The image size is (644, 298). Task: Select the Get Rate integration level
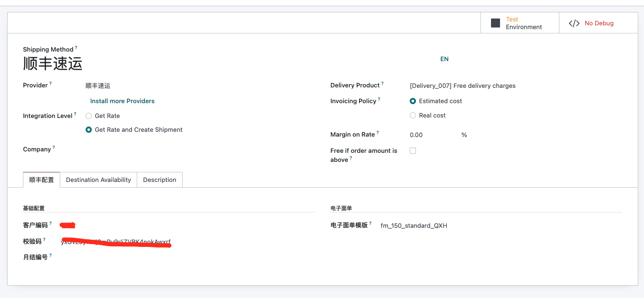click(88, 116)
